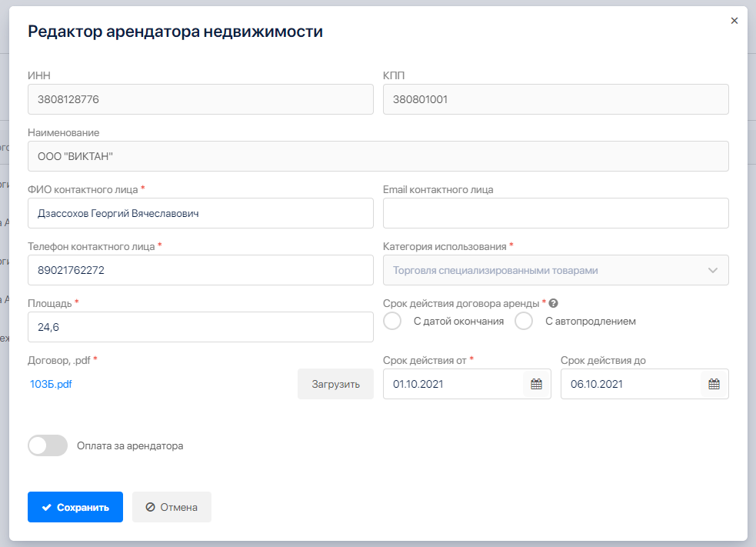Viewport: 756px width, 547px height.
Task: Close the tenant editor dialog with X
Action: tap(734, 21)
